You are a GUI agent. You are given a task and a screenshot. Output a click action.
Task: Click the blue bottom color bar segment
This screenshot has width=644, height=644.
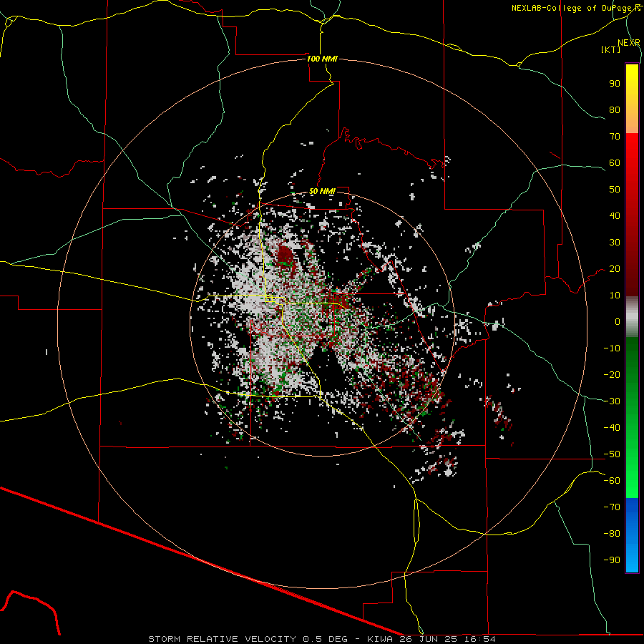click(x=632, y=535)
